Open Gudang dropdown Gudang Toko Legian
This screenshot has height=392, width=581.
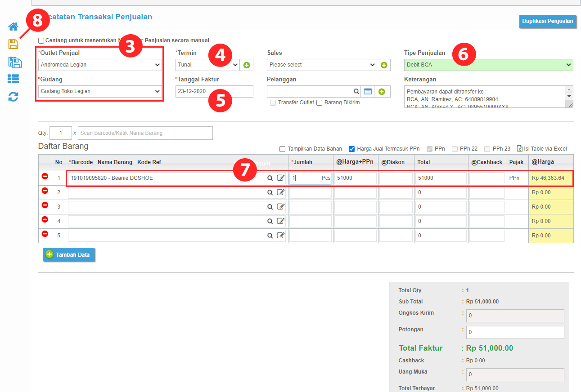coord(100,91)
